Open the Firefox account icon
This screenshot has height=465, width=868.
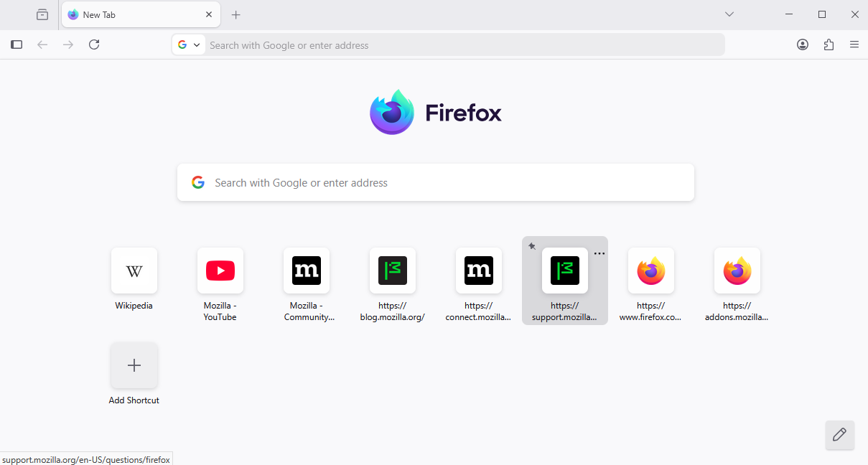click(x=803, y=44)
